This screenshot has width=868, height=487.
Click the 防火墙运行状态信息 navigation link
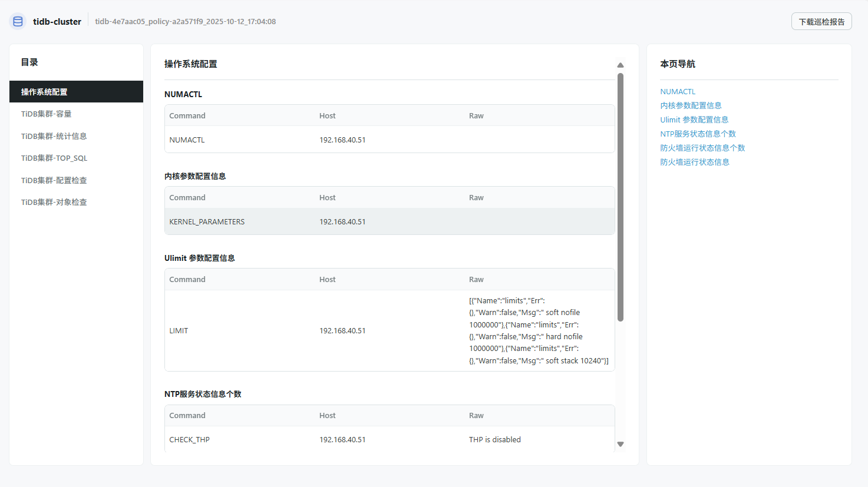click(x=695, y=163)
